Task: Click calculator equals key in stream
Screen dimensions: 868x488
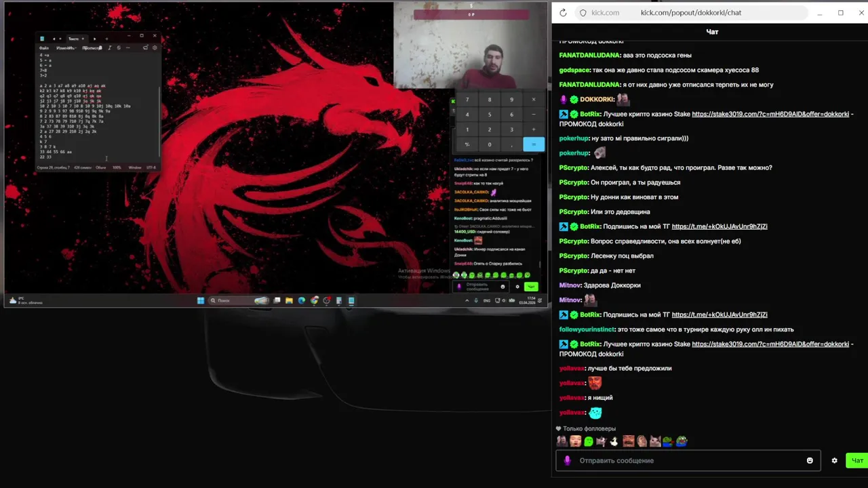Action: pos(534,144)
